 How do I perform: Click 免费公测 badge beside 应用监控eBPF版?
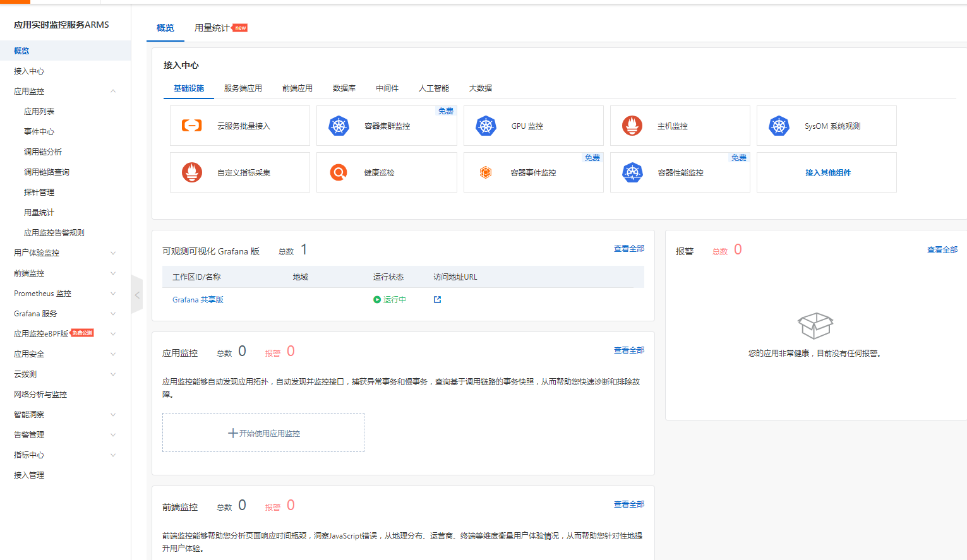[82, 333]
